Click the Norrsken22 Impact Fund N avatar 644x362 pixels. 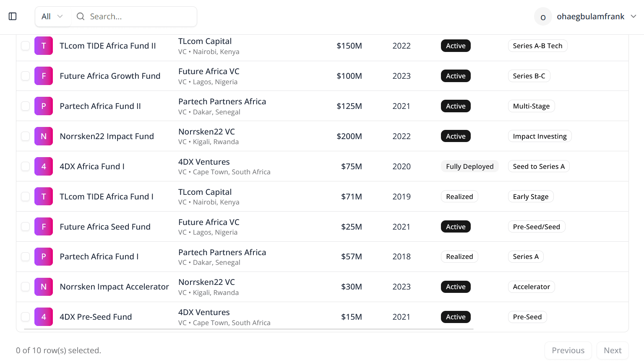[44, 136]
